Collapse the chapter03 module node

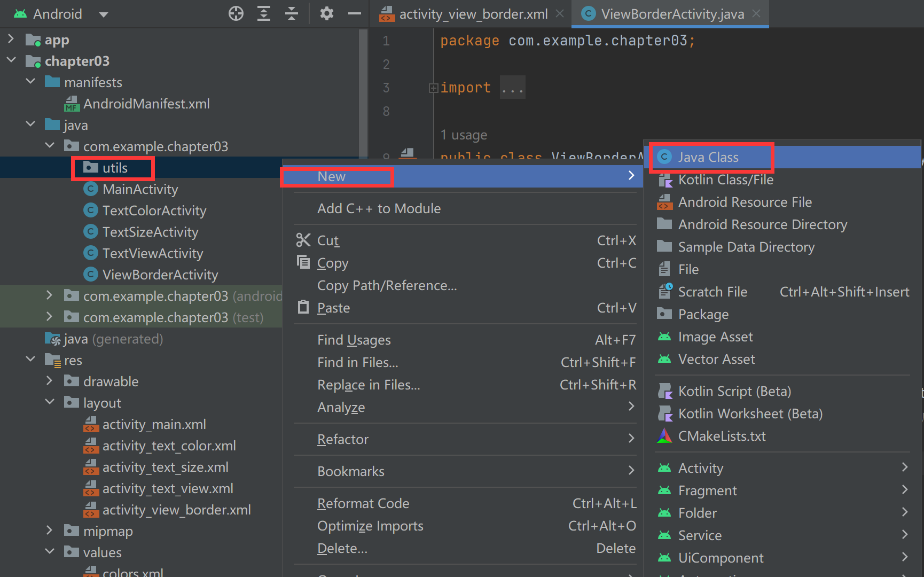point(11,60)
